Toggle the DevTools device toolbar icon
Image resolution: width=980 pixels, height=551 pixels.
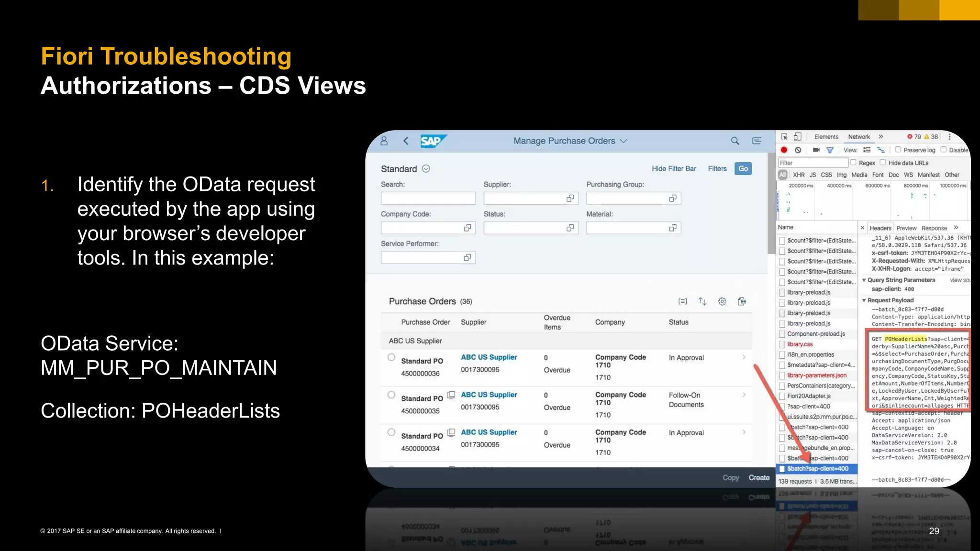click(x=797, y=137)
